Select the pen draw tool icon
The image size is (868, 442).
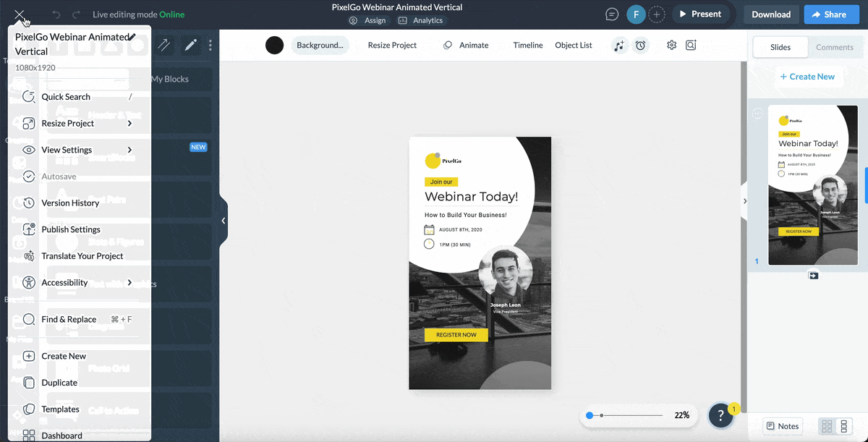[191, 45]
